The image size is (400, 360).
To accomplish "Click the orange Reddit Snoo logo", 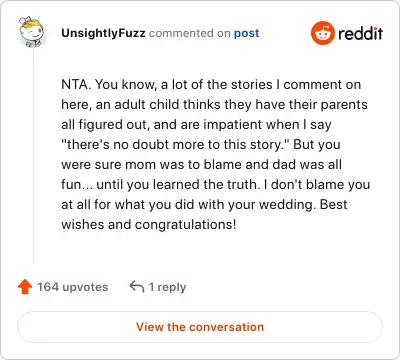I will pyautogui.click(x=322, y=33).
